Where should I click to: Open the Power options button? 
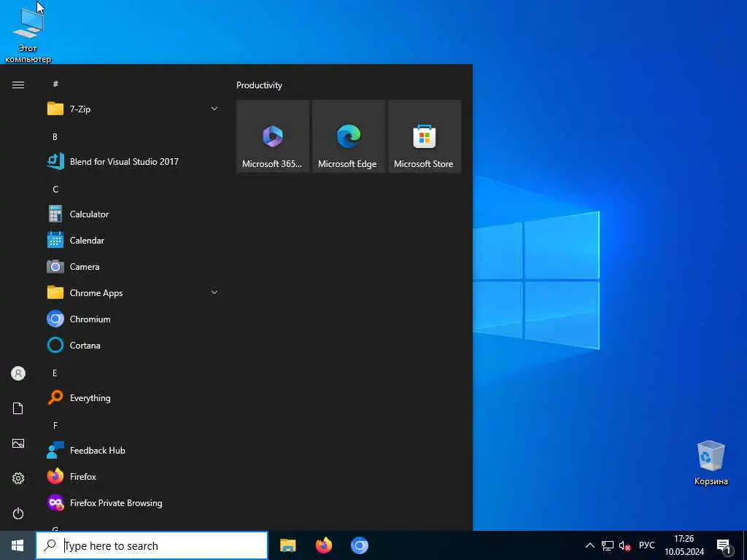click(18, 514)
